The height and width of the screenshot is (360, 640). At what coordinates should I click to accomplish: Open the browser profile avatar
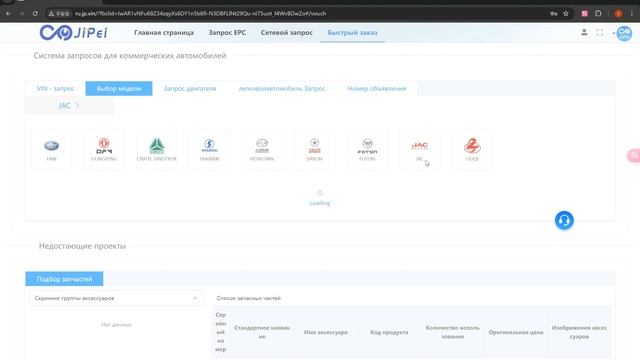pyautogui.click(x=618, y=13)
